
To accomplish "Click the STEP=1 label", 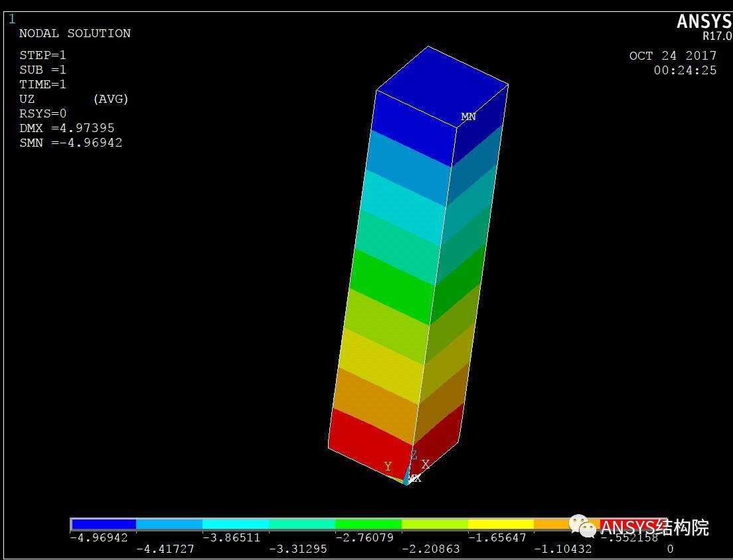I will (42, 55).
